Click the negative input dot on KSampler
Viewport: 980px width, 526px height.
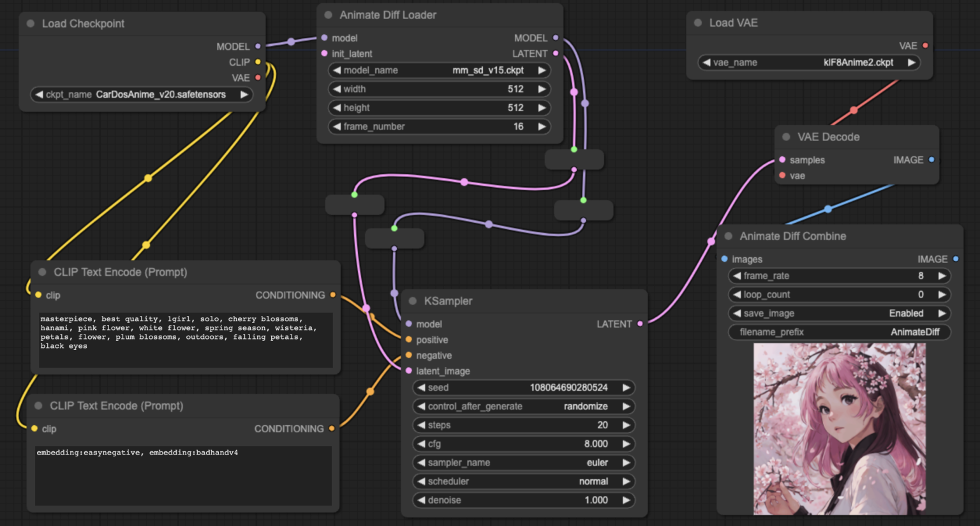point(409,356)
